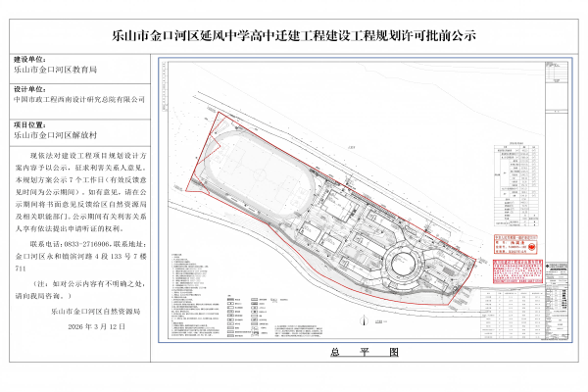Click the title 乐山市金口河区延风中学高中迁建工程建设工程规划许可批前公示

click(294, 36)
